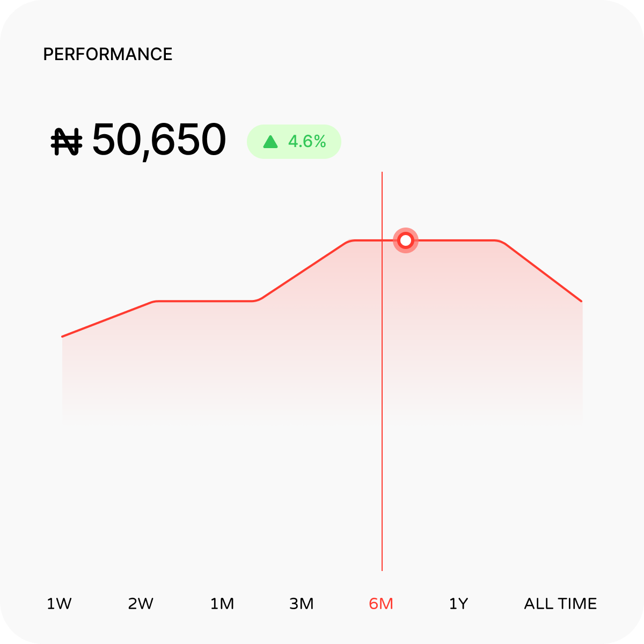The height and width of the screenshot is (644, 644).
Task: Click the 50,650 balance amount
Action: tap(159, 141)
